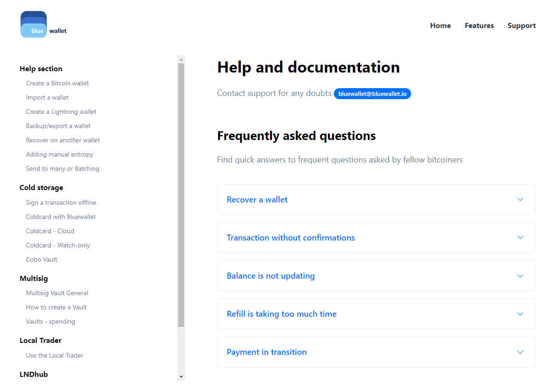Open Sign a transaction offline link
This screenshot has width=558, height=392.
[61, 202]
